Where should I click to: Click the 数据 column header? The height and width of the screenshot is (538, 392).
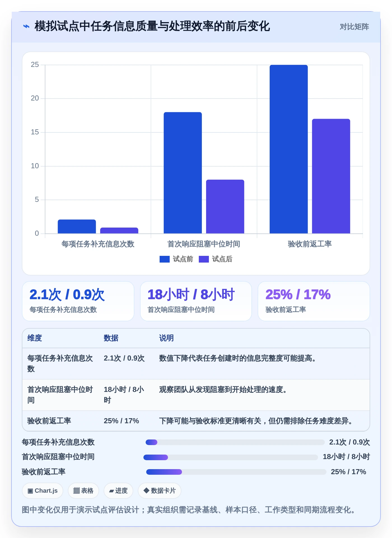(111, 338)
